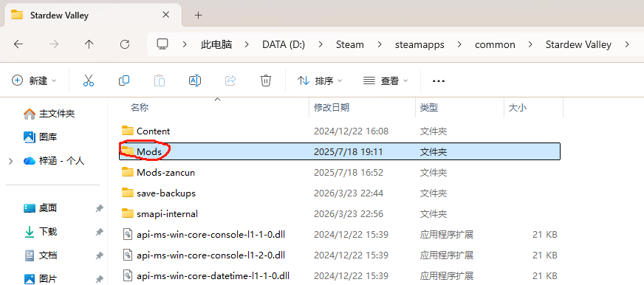This screenshot has width=644, height=285.
Task: Select the Mods folder
Action: (340, 151)
